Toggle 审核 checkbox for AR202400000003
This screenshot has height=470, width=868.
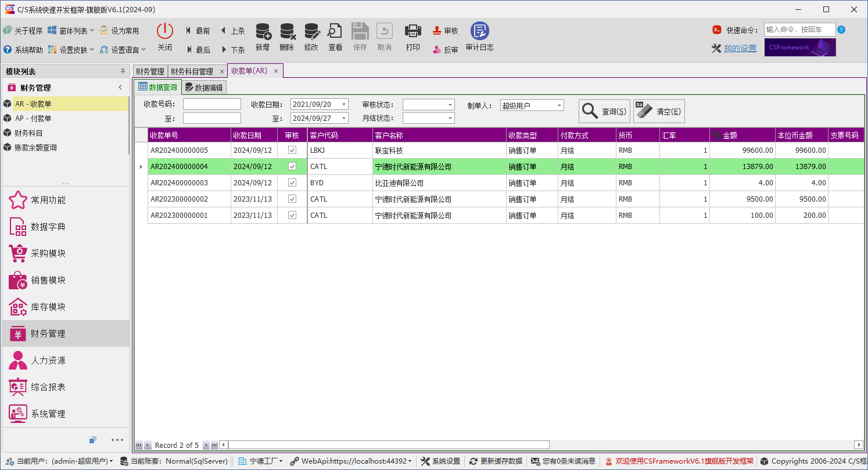tap(292, 182)
